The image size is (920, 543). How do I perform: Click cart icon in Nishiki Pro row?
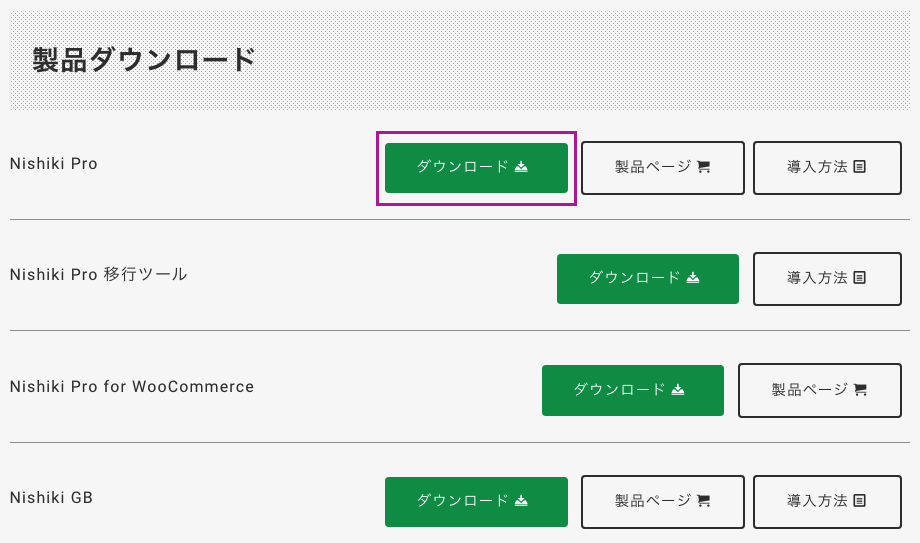click(703, 167)
